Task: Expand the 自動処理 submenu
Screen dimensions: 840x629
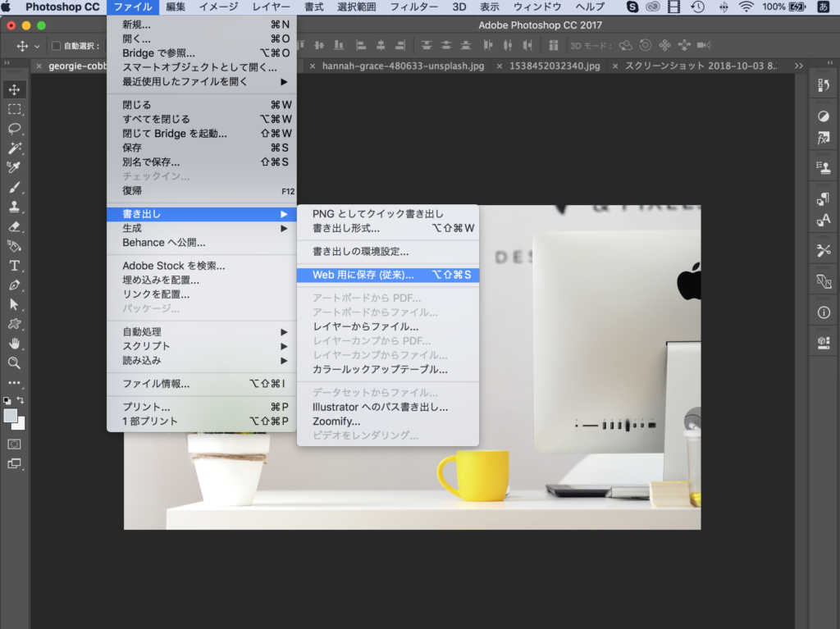Action: [x=202, y=331]
